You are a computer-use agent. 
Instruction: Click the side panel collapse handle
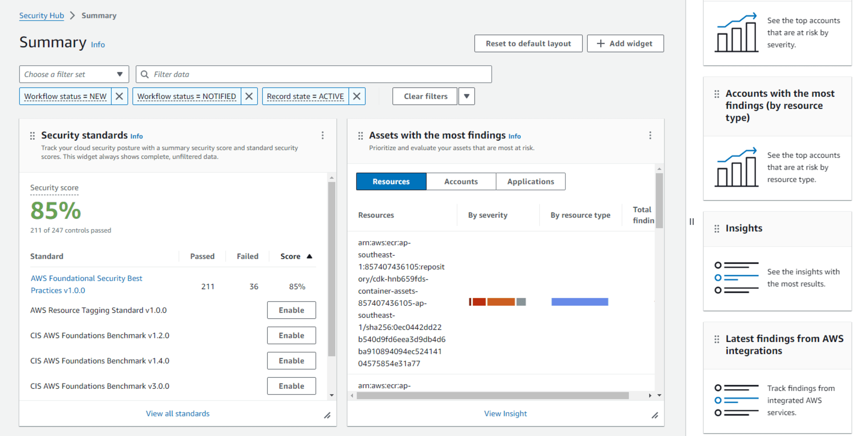[692, 221]
